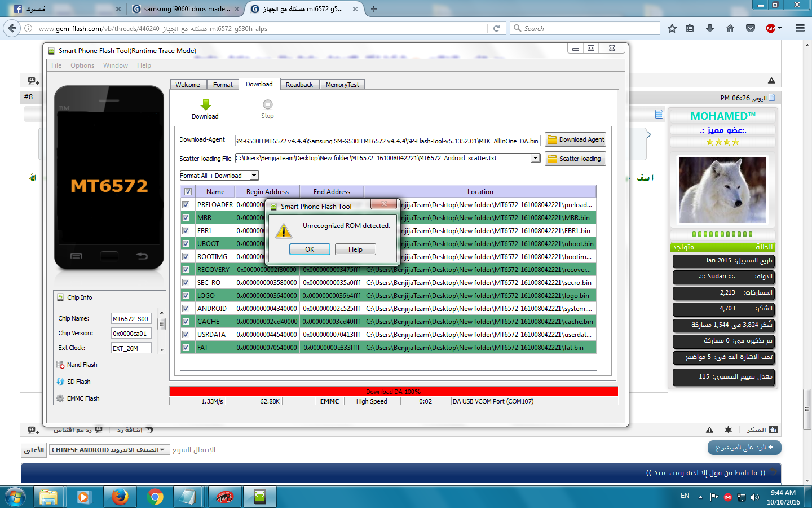Image resolution: width=812 pixels, height=508 pixels.
Task: Click the site info icon in the address bar
Action: (28, 28)
